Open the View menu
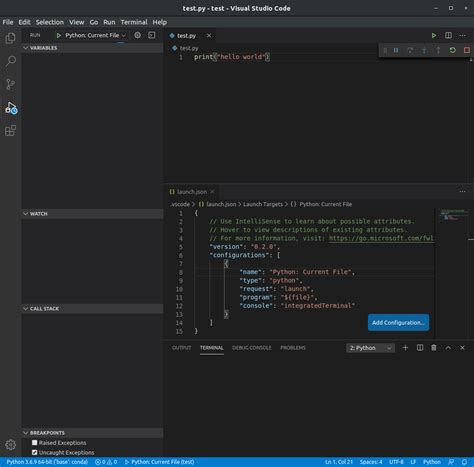Viewport: 474px width, 467px height. click(77, 22)
